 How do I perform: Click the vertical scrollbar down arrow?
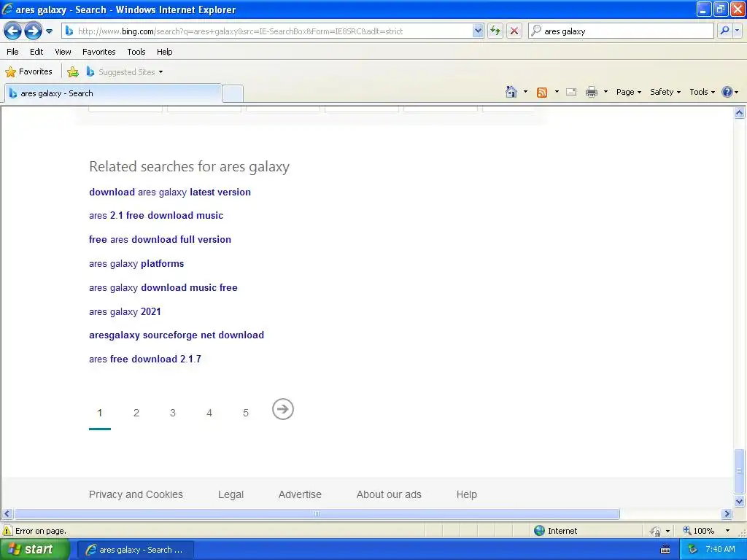tap(740, 501)
